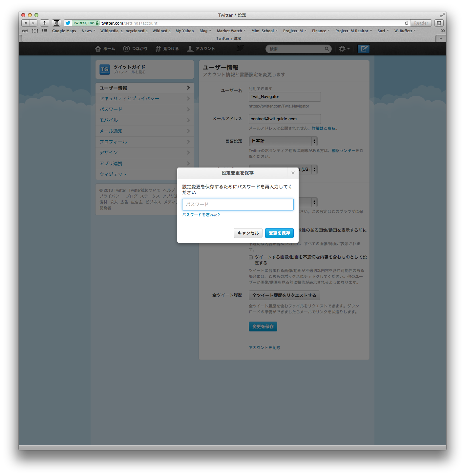465x476 pixels.
Task: Open パスワード settings section
Action: coord(145,109)
